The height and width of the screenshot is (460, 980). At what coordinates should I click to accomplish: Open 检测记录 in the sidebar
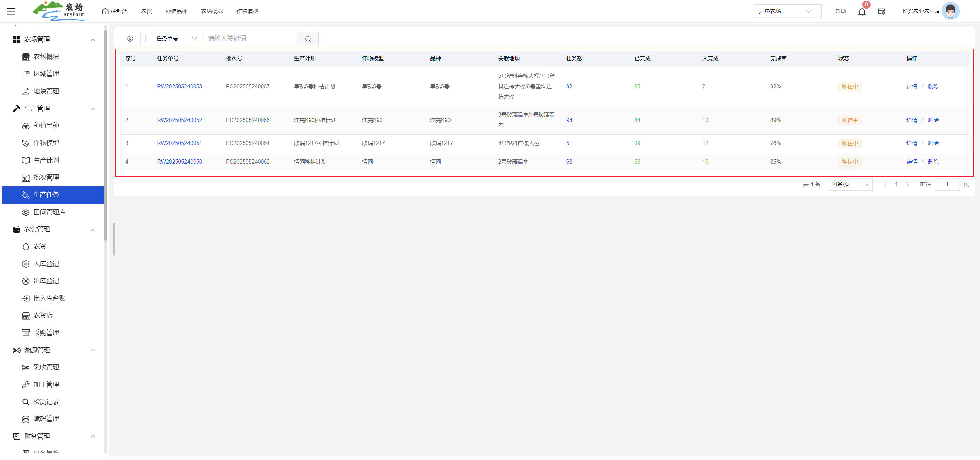coord(46,402)
